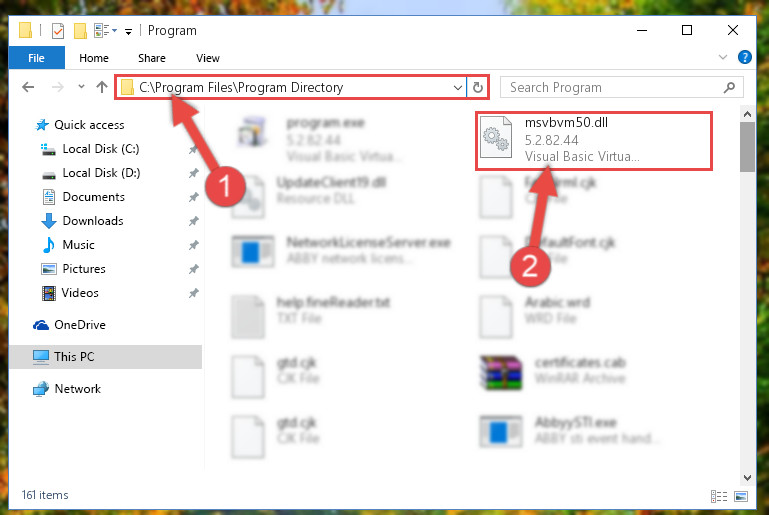
Task: Open the Customize Quick Access Toolbar dropdown arrow
Action: tap(128, 32)
